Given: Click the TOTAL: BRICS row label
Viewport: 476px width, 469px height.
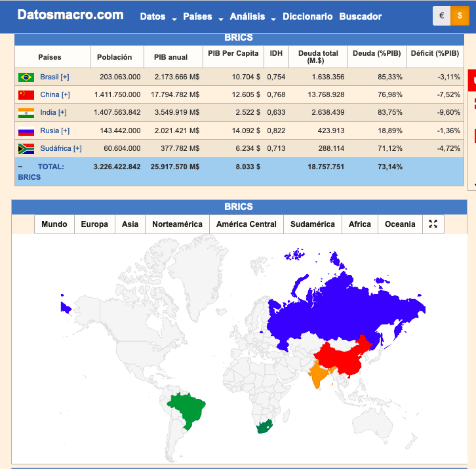Looking at the screenshot, I should click(x=41, y=172).
